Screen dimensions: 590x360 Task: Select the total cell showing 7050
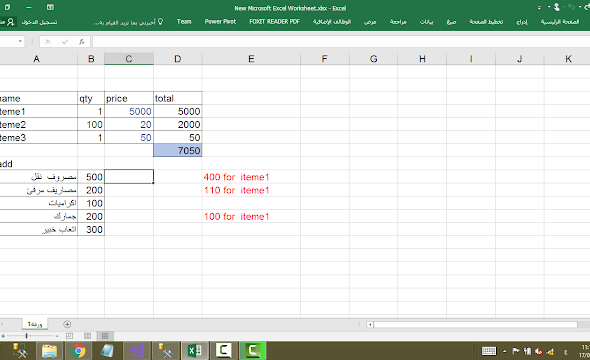point(178,150)
